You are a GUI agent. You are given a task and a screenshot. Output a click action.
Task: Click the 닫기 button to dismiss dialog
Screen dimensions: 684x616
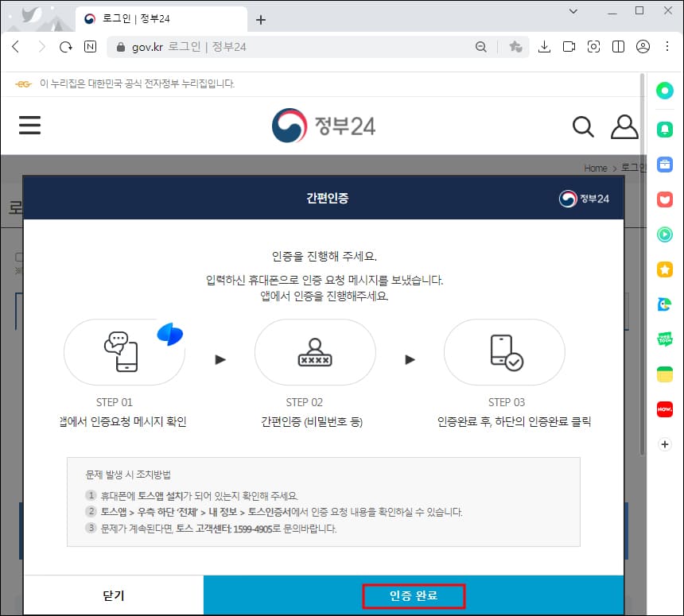point(114,595)
